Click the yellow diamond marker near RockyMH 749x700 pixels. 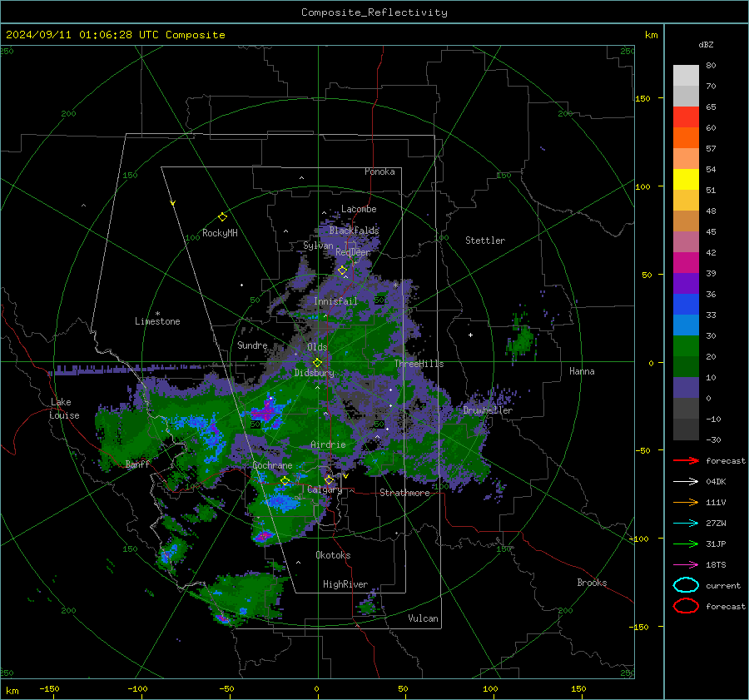[222, 217]
